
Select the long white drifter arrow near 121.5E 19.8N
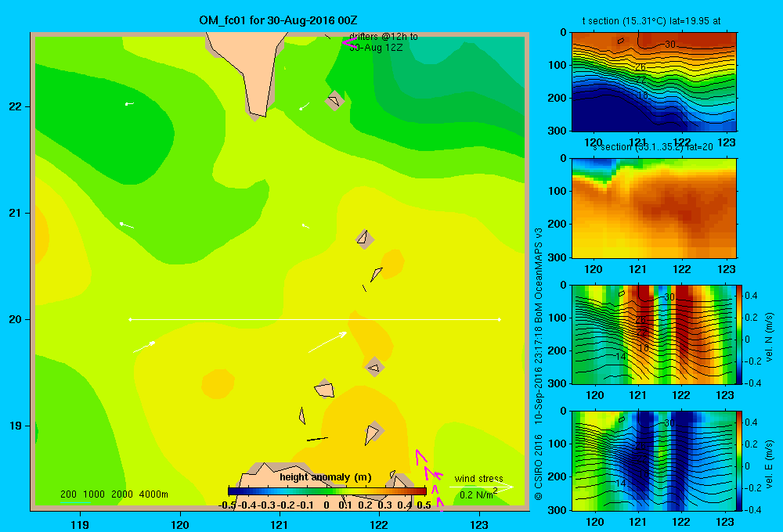[327, 342]
